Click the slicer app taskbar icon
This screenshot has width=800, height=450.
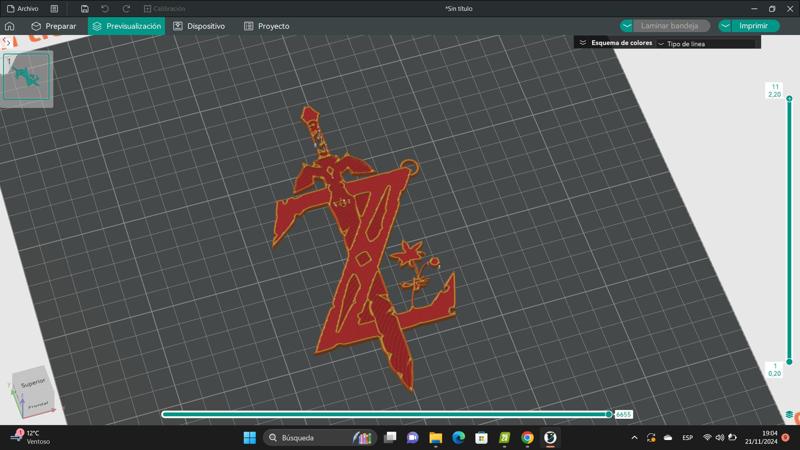click(550, 437)
